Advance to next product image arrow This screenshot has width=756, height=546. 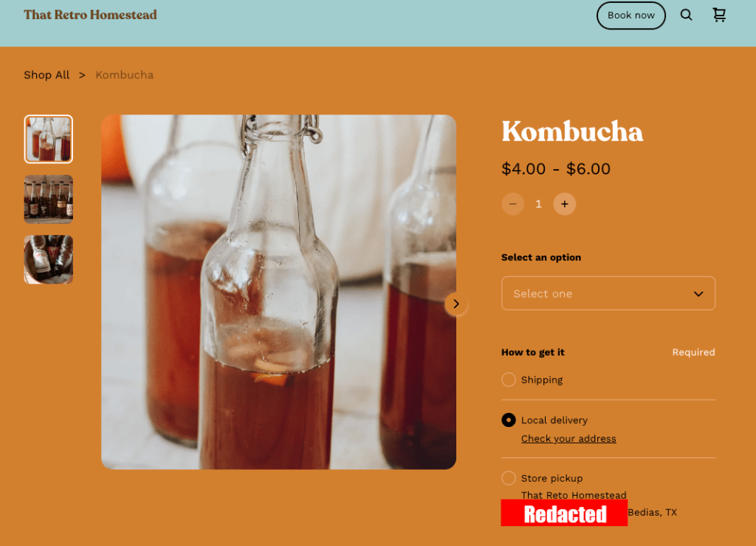pyautogui.click(x=456, y=304)
